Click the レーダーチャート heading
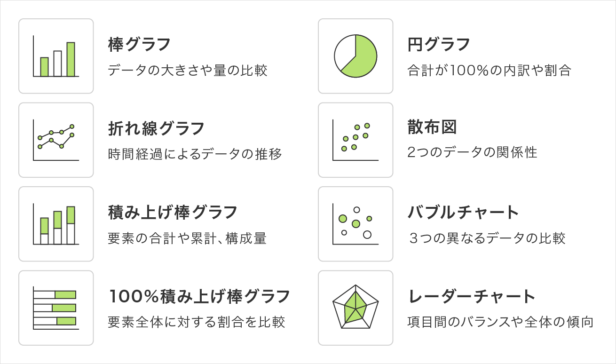Image resolution: width=616 pixels, height=364 pixels. (472, 296)
